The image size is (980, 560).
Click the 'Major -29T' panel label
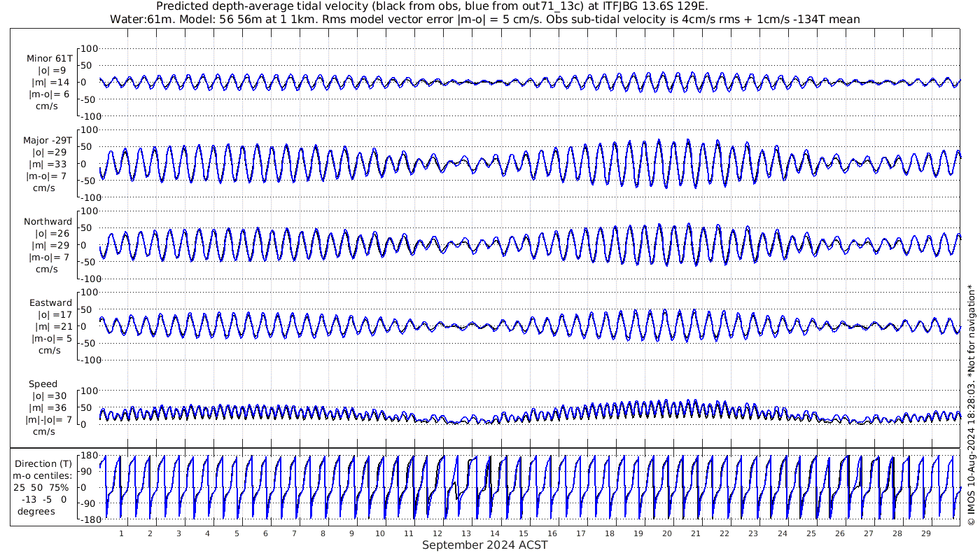[x=48, y=141]
